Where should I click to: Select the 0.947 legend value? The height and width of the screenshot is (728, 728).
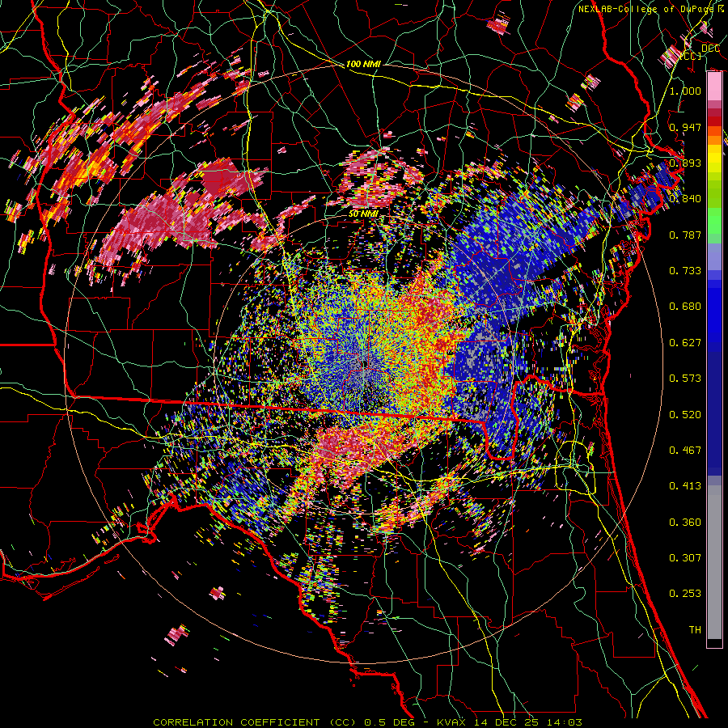685,127
